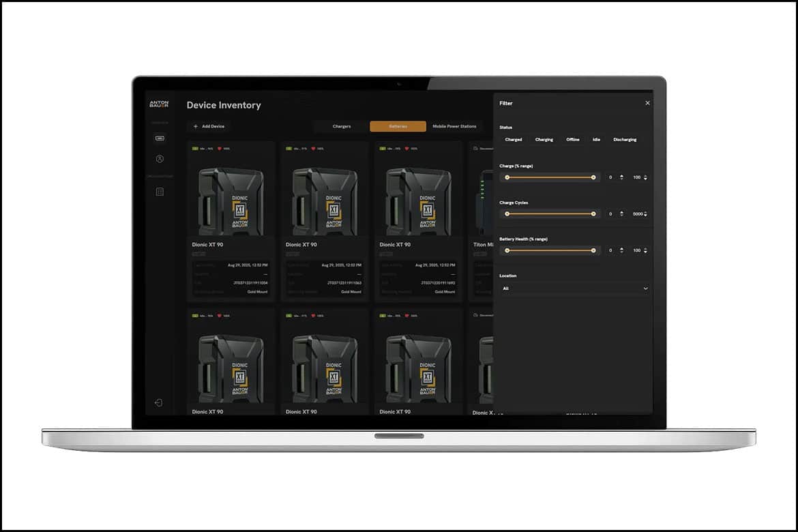Image resolution: width=798 pixels, height=532 pixels.
Task: Click the Charge (% range) slider left handle
Action: [507, 177]
